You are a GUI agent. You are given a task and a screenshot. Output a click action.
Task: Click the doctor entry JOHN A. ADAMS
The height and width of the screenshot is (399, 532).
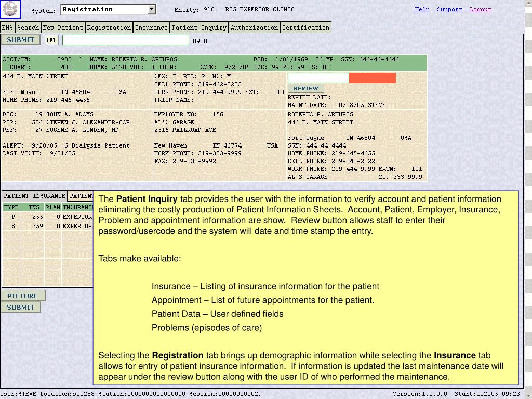click(x=70, y=114)
